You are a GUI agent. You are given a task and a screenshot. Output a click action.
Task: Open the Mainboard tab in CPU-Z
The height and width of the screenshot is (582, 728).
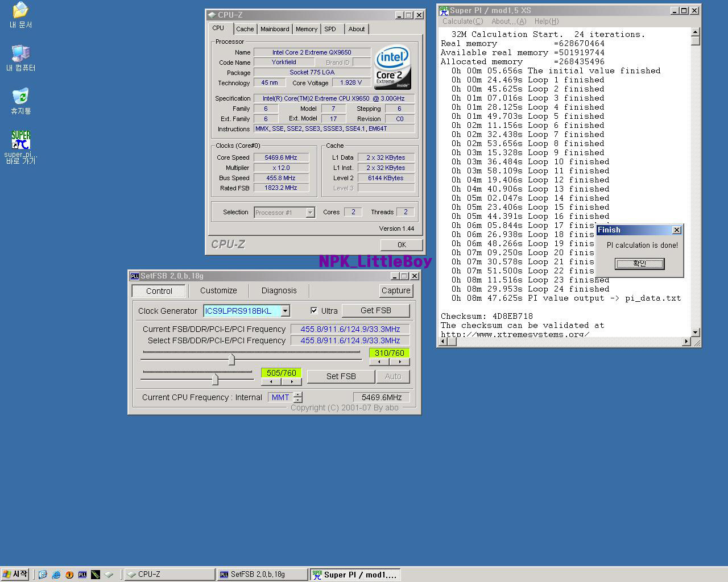click(275, 29)
